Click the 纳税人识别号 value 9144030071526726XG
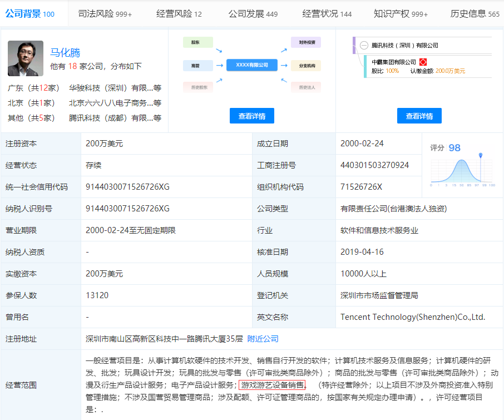 tap(127, 209)
